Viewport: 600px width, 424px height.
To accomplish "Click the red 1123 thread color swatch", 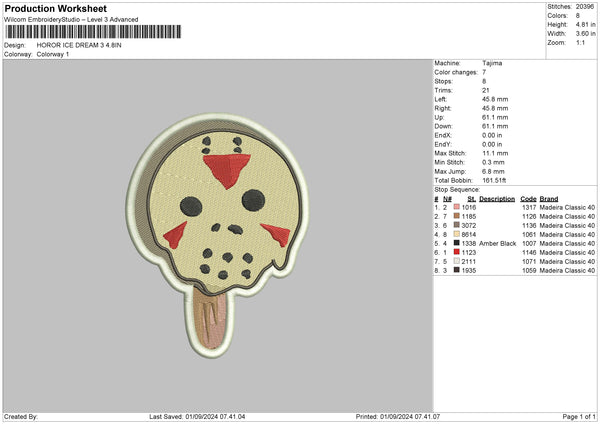I will click(x=457, y=252).
